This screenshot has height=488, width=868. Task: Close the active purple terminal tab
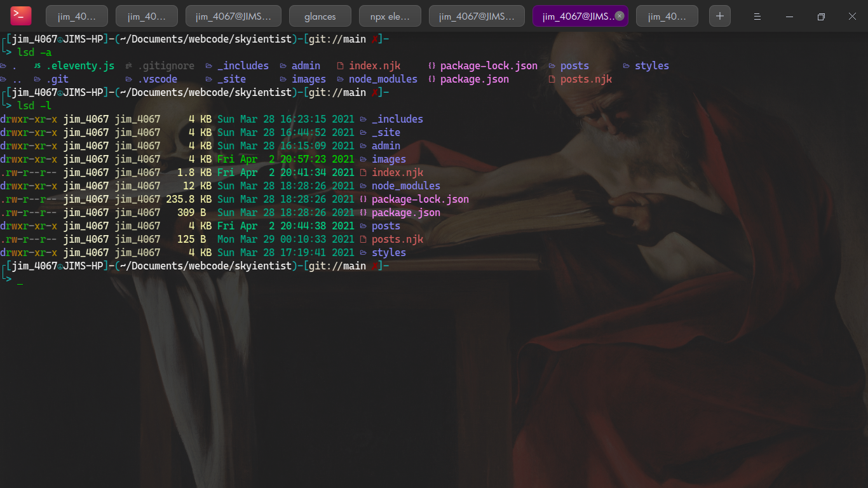620,15
